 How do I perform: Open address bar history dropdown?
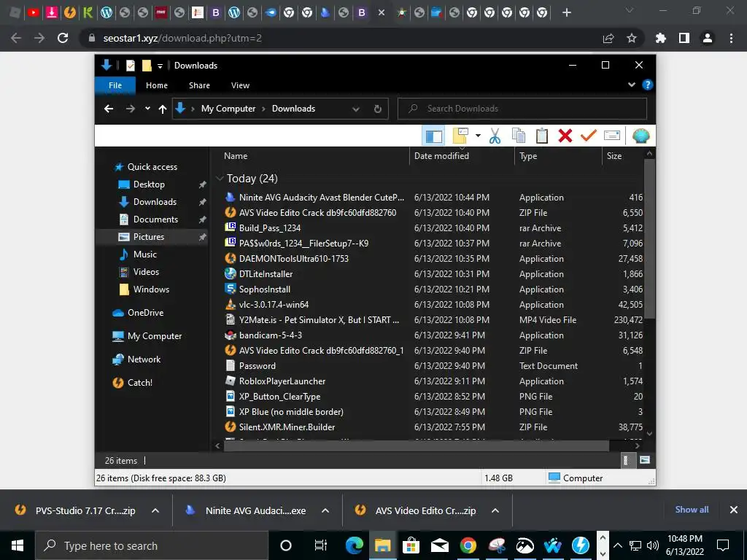356,109
